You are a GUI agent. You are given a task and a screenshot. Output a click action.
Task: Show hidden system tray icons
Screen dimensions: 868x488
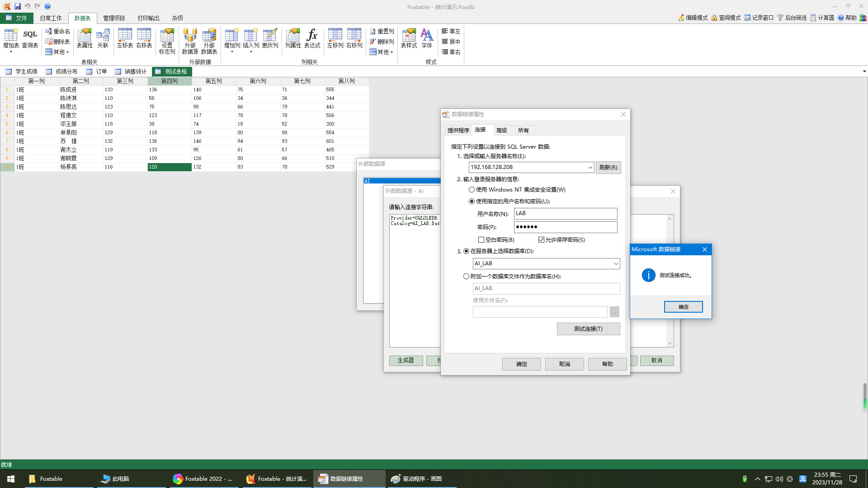[758, 479]
